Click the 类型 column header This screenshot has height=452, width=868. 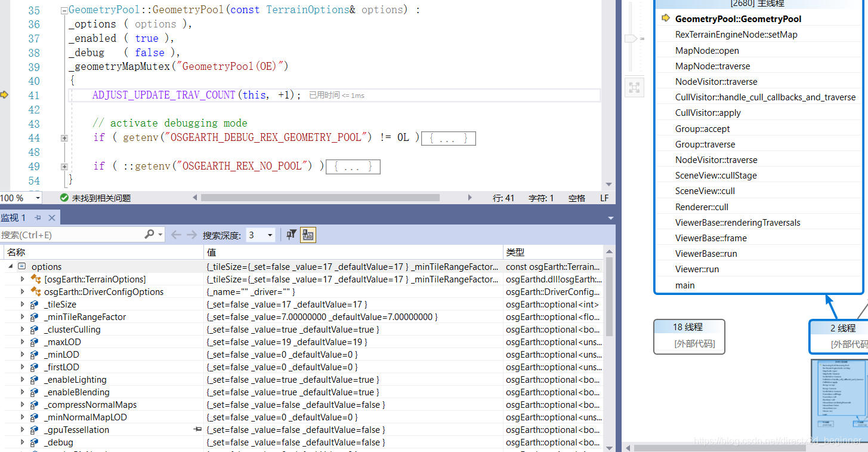[554, 253]
